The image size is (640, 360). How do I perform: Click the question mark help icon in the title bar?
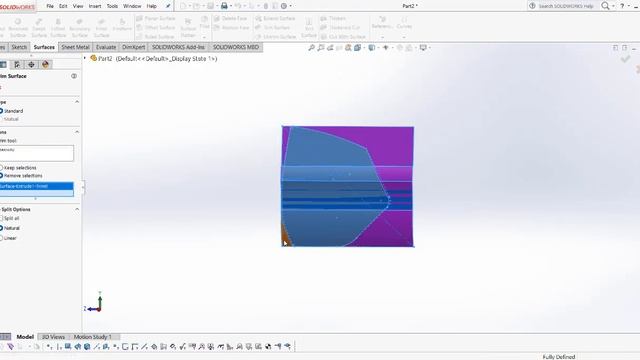click(622, 6)
